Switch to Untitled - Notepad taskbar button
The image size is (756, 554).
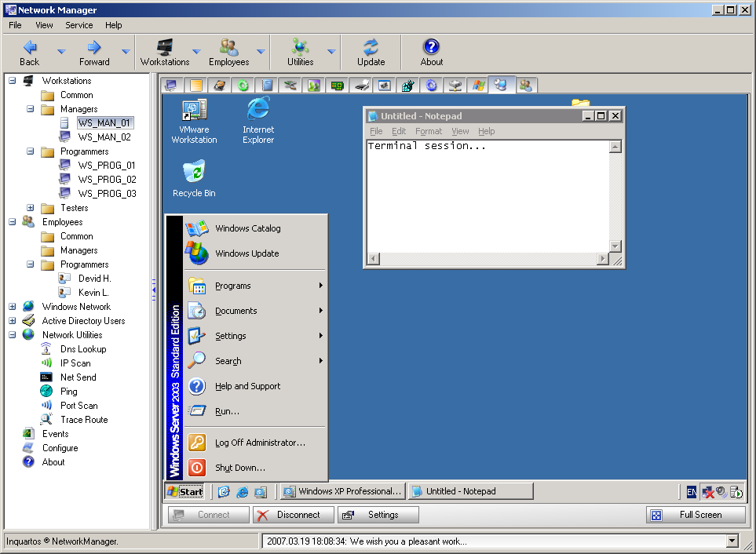470,491
